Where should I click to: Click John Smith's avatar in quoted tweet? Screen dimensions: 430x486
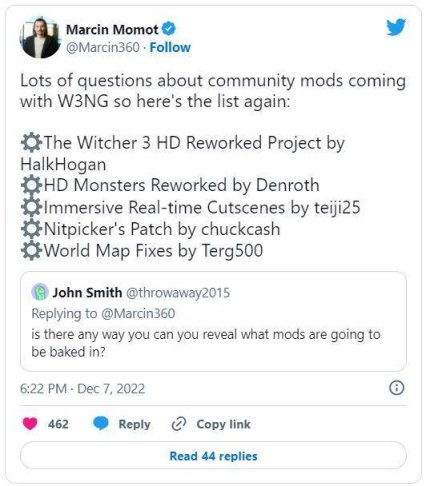pos(40,292)
